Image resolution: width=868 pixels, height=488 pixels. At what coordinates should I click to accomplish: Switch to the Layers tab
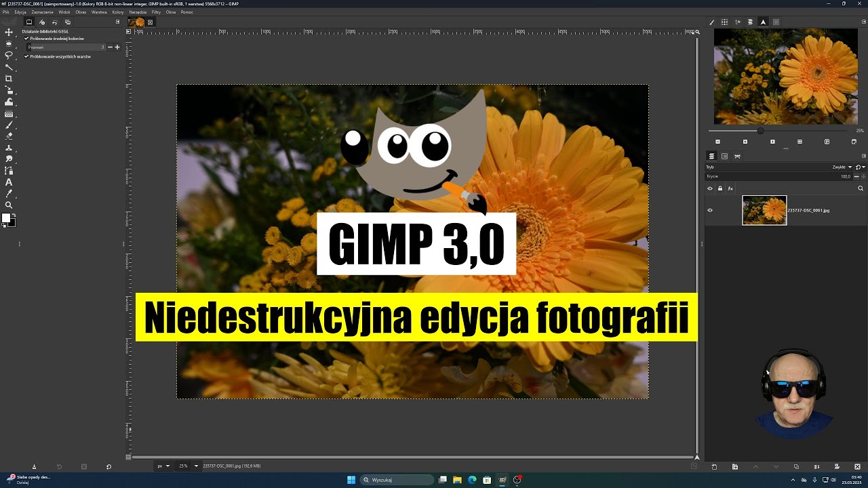tap(711, 156)
